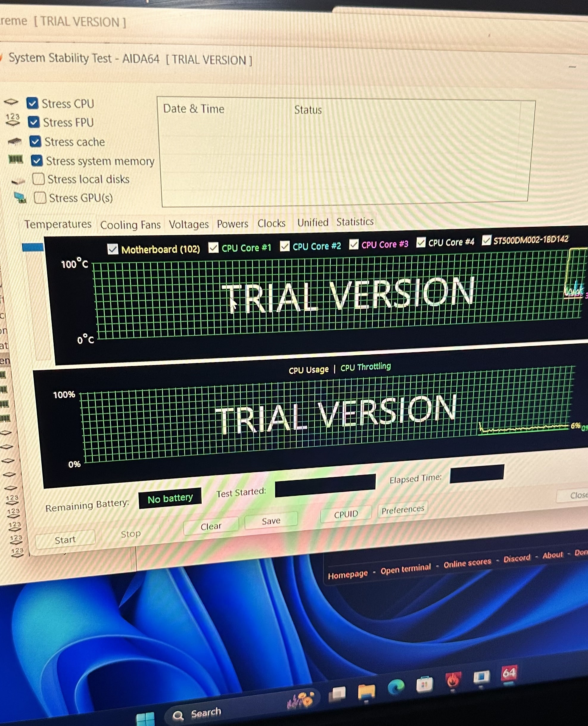Open File Explorer from the taskbar

pyautogui.click(x=366, y=691)
